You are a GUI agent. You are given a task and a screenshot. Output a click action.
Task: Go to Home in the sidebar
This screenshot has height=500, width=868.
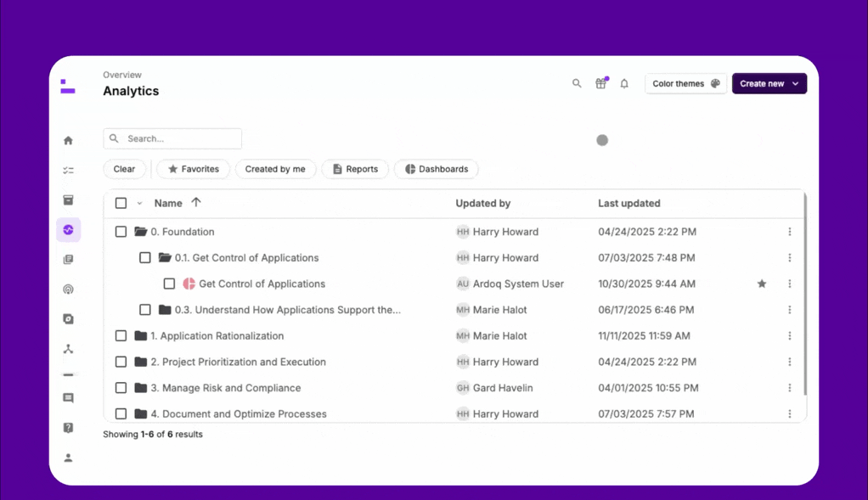click(68, 141)
